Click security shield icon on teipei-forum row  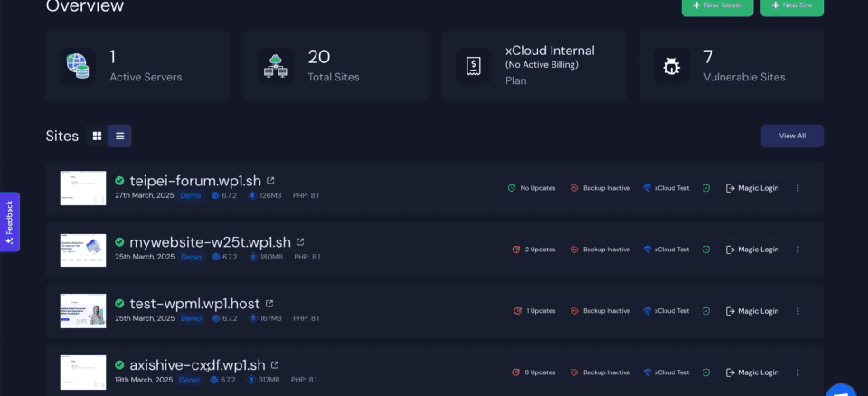[706, 188]
